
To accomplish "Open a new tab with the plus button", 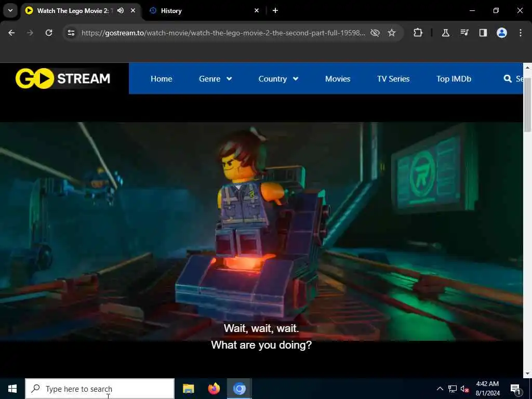I will [x=275, y=10].
